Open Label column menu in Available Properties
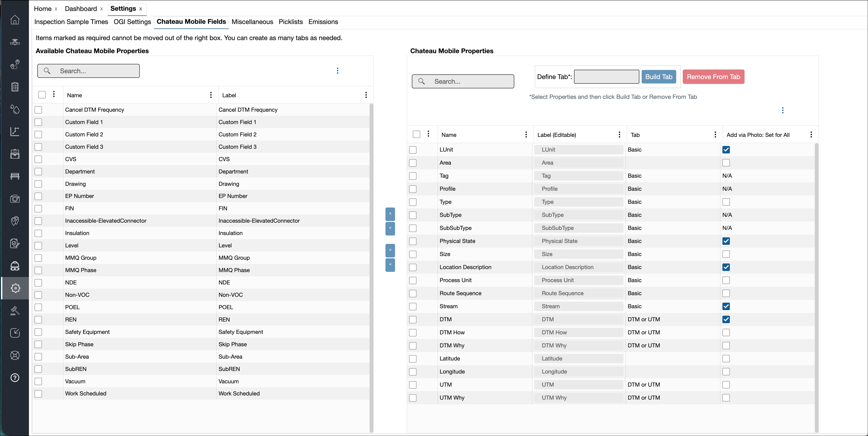The width and height of the screenshot is (868, 436). (366, 95)
